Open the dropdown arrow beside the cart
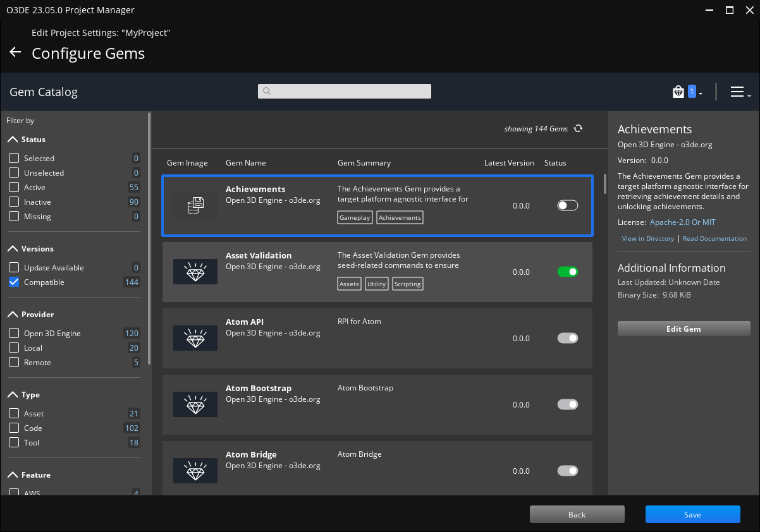Viewport: 760px width, 532px height. 701,94
